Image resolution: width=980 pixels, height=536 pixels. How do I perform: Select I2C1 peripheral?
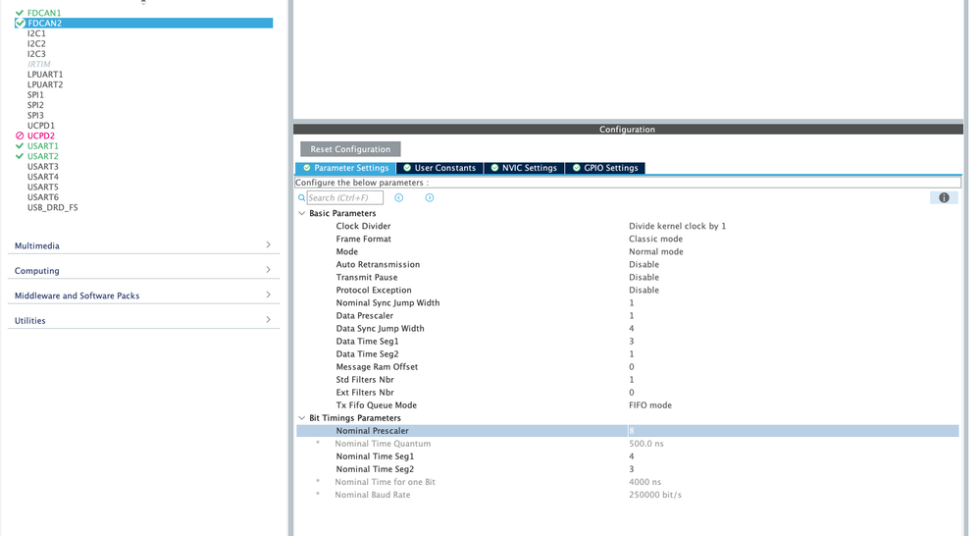(36, 33)
